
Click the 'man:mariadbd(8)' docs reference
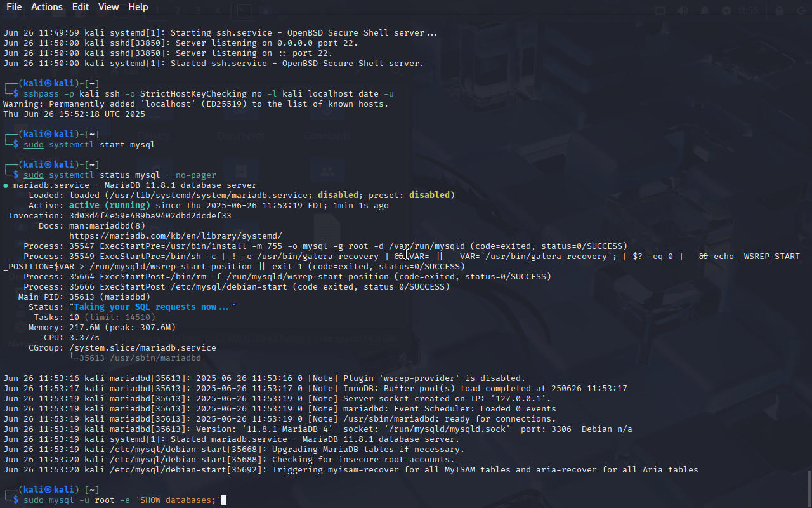pyautogui.click(x=107, y=226)
